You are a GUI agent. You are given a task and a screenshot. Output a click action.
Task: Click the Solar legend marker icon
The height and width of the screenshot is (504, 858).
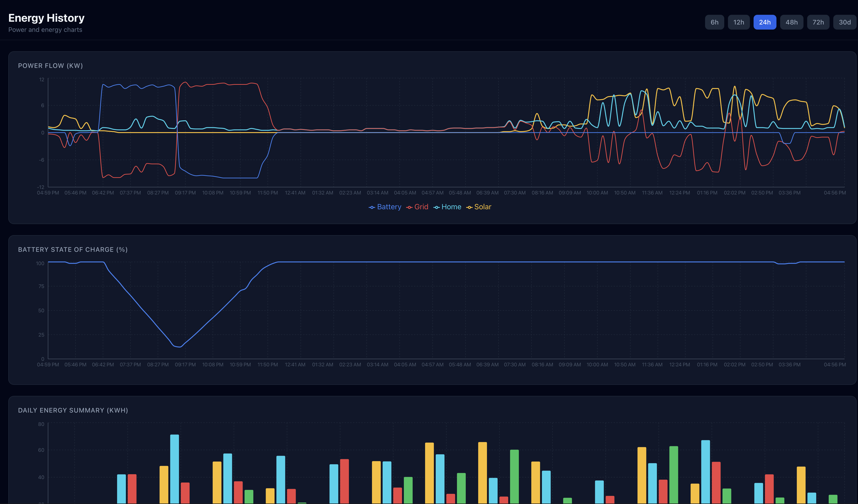coord(469,207)
